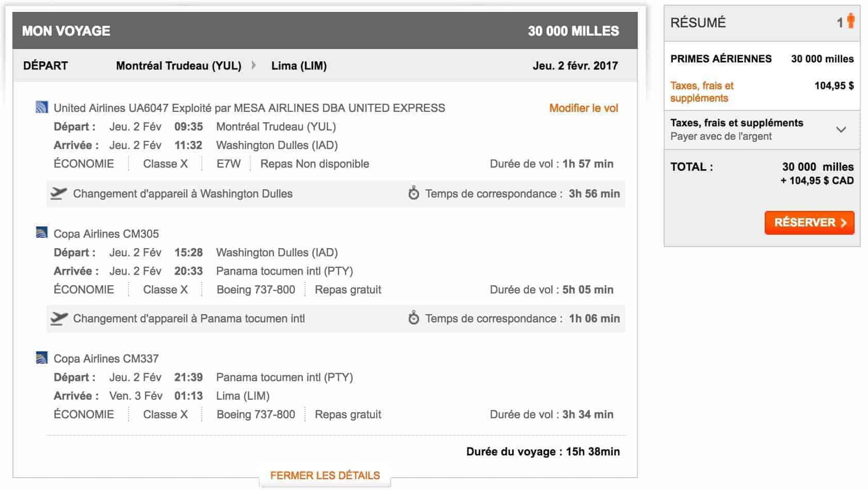Screen dimensions: 868x490
Task: Collapse details via Fermer les détails
Action: click(325, 475)
